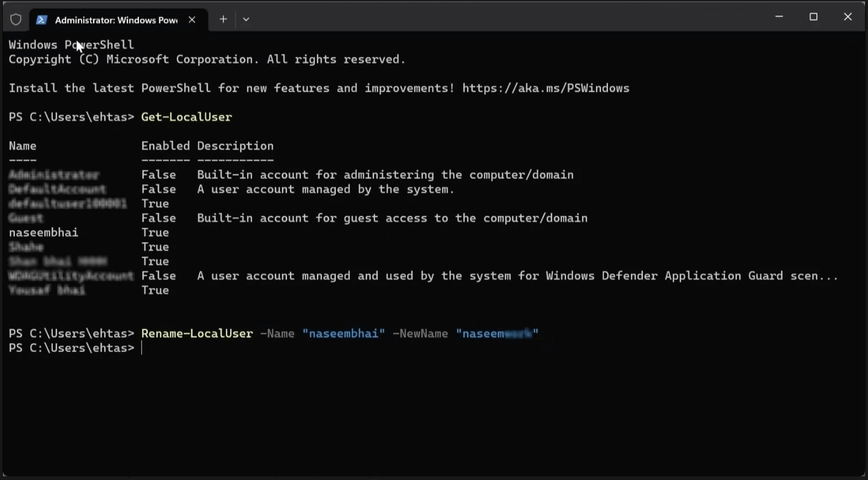The image size is (868, 480).
Task: Select the Administrator: Windows PowerShell tab
Action: tap(115, 19)
